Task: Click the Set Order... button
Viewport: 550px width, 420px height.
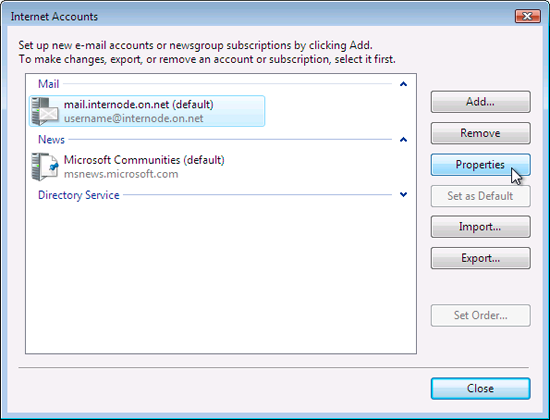Action: point(481,315)
